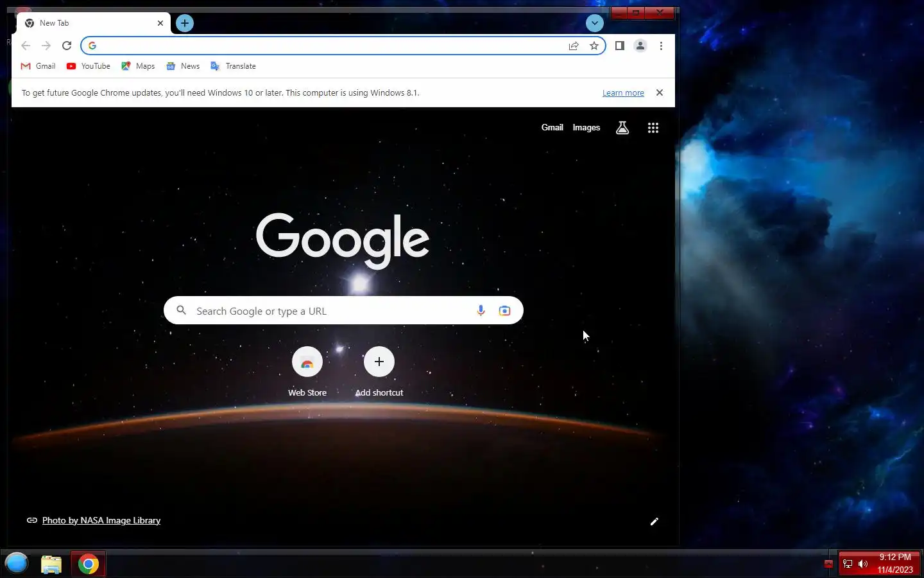Image resolution: width=924 pixels, height=578 pixels.
Task: Open Photo by NASA Image Library link
Action: pos(101,521)
